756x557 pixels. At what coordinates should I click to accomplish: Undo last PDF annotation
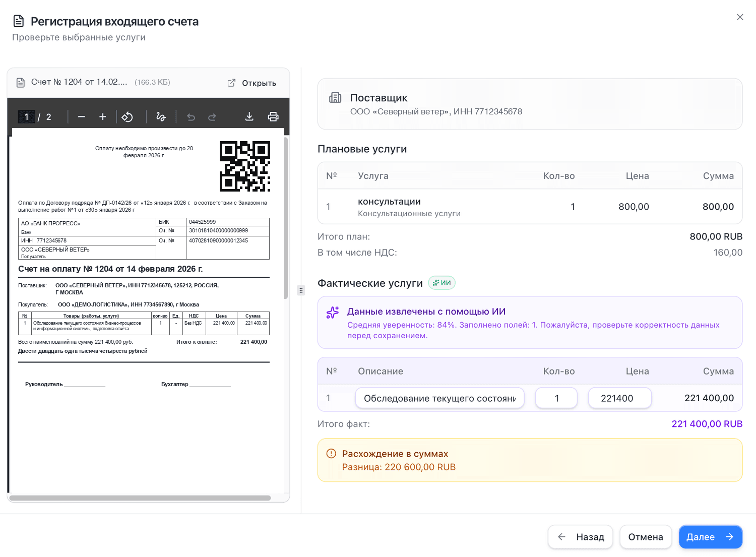click(x=191, y=117)
